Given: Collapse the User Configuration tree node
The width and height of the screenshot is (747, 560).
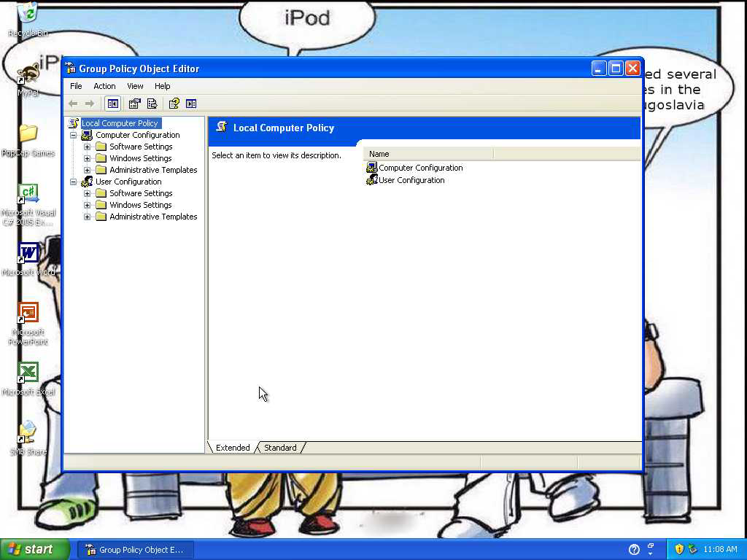Looking at the screenshot, I should coord(73,182).
